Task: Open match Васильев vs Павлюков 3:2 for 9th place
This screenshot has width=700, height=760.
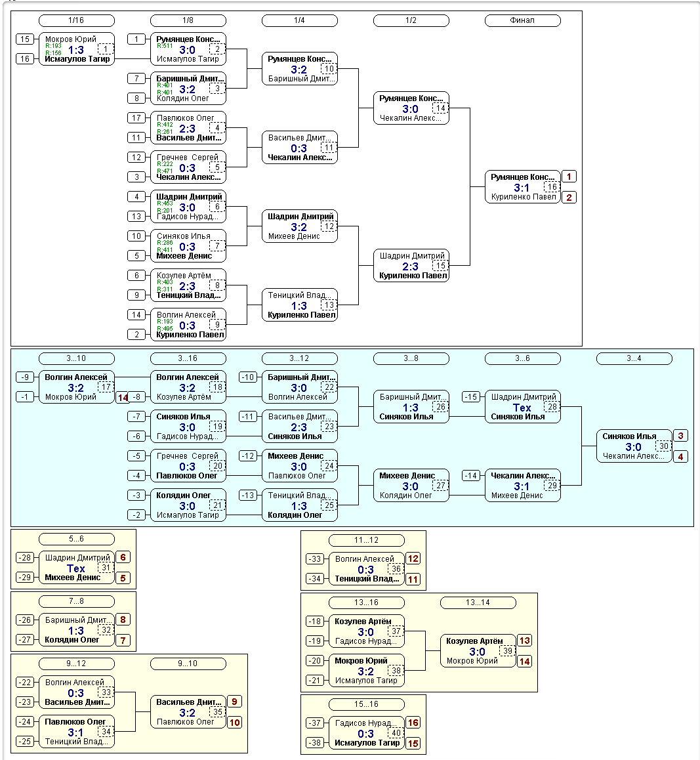Action: [188, 712]
